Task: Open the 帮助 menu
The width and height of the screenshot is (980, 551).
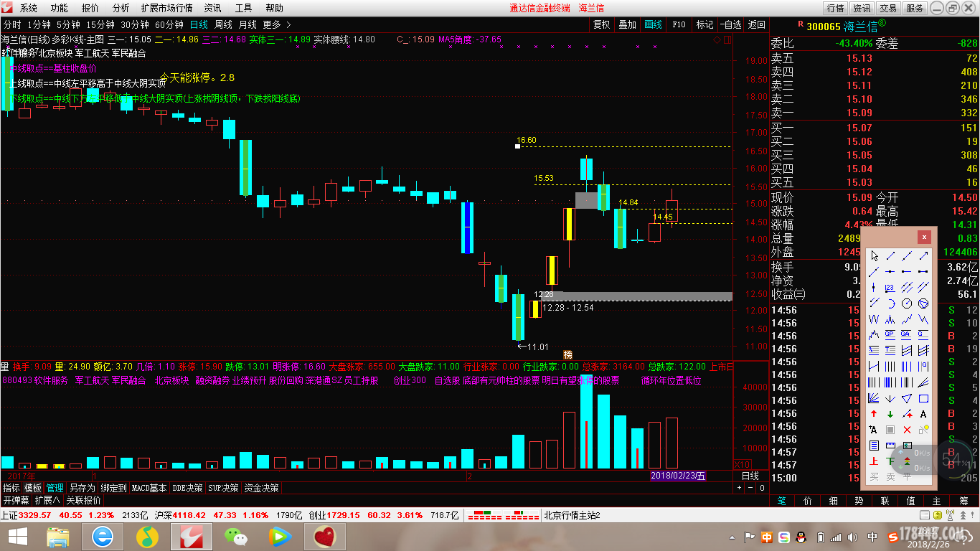Action: point(275,8)
